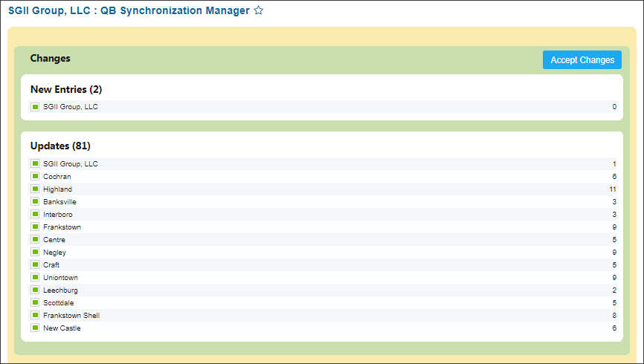The width and height of the screenshot is (644, 364).
Task: Click the Interboro green checkbox
Action: click(35, 214)
